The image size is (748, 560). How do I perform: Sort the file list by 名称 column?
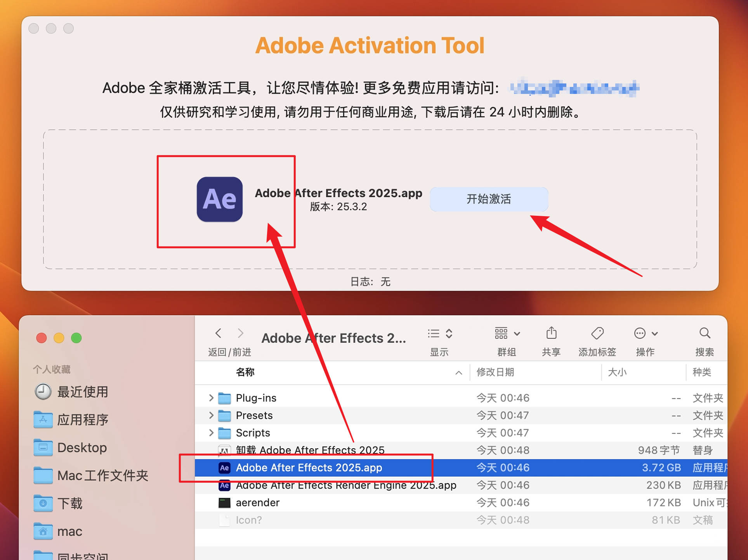(x=245, y=372)
